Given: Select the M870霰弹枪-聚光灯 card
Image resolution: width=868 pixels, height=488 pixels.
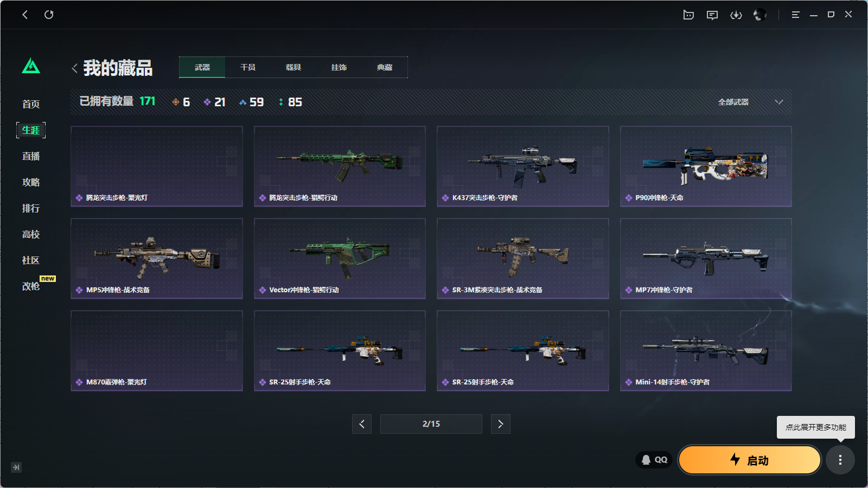Looking at the screenshot, I should (x=157, y=351).
